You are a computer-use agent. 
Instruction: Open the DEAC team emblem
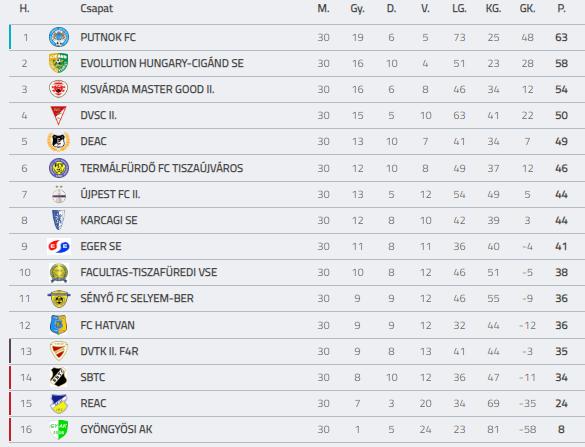(59, 141)
